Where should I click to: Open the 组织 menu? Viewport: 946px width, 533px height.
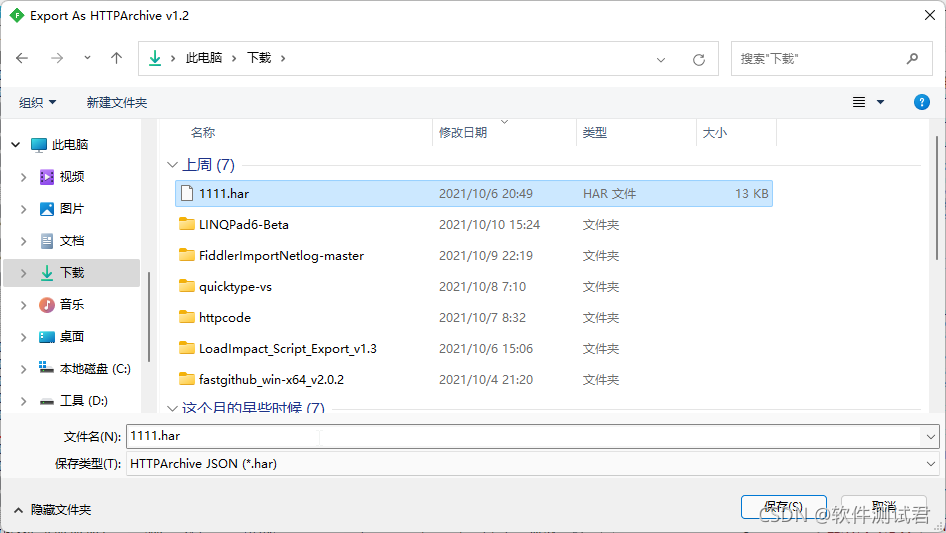(37, 103)
